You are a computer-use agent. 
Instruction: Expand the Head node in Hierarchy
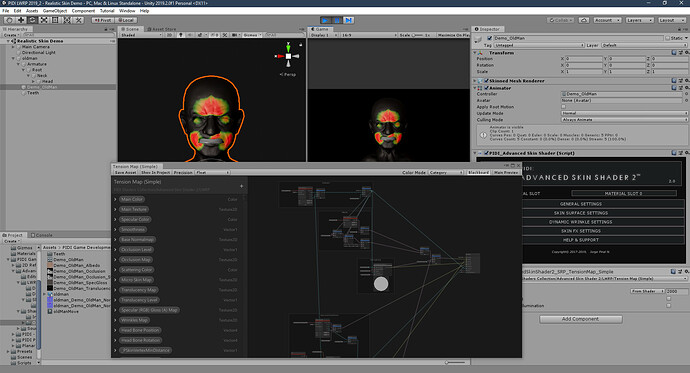click(33, 81)
